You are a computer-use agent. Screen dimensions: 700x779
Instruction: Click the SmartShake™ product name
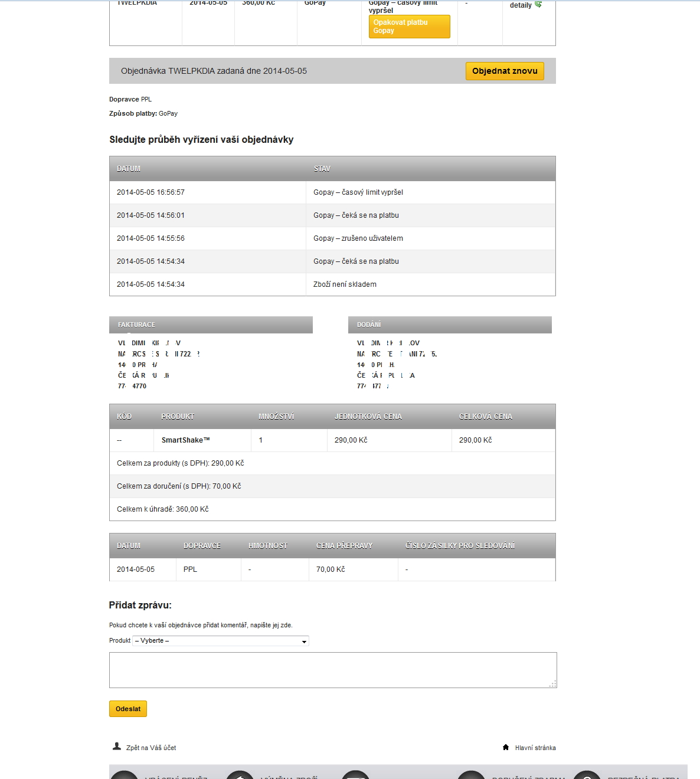tap(186, 440)
